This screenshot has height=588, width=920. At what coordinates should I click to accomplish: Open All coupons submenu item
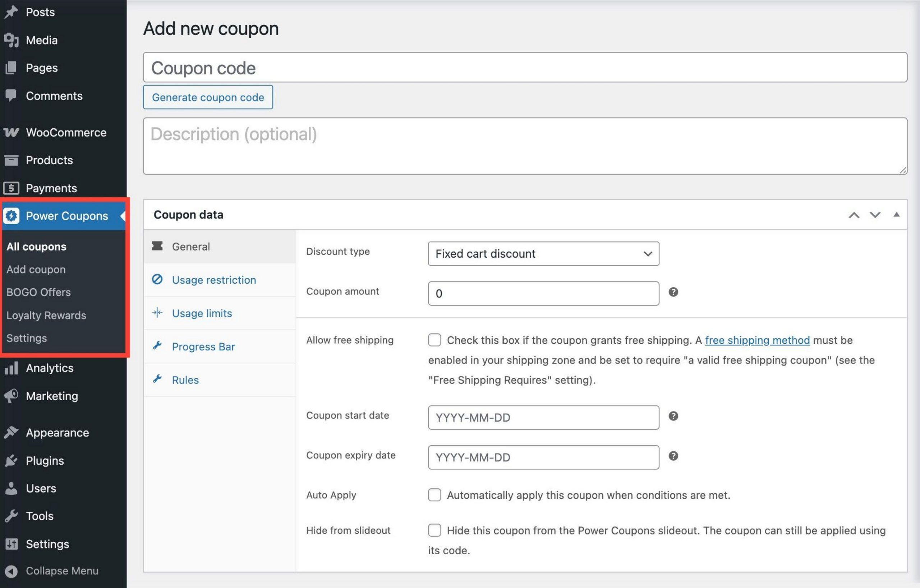(36, 247)
